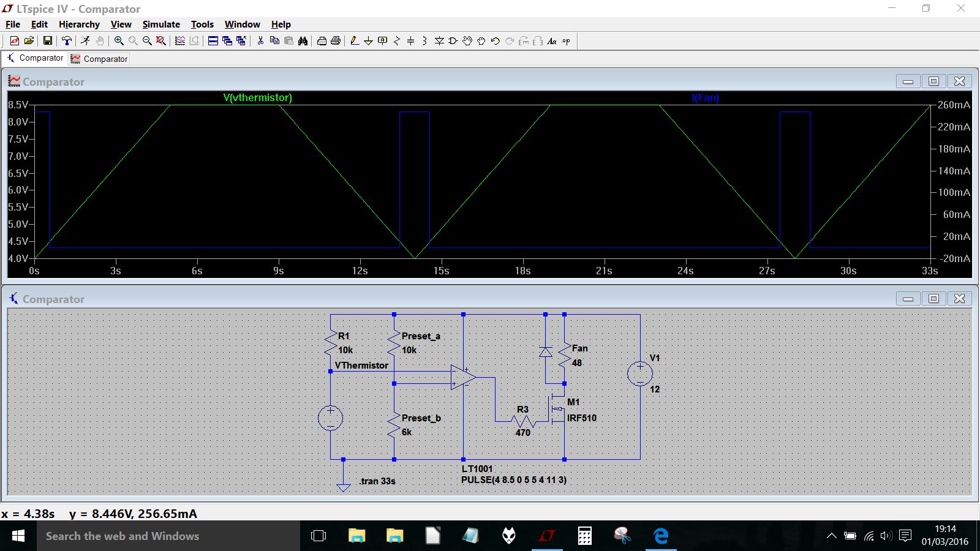The image size is (980, 551).
Task: Place an inductor component
Action: [424, 41]
